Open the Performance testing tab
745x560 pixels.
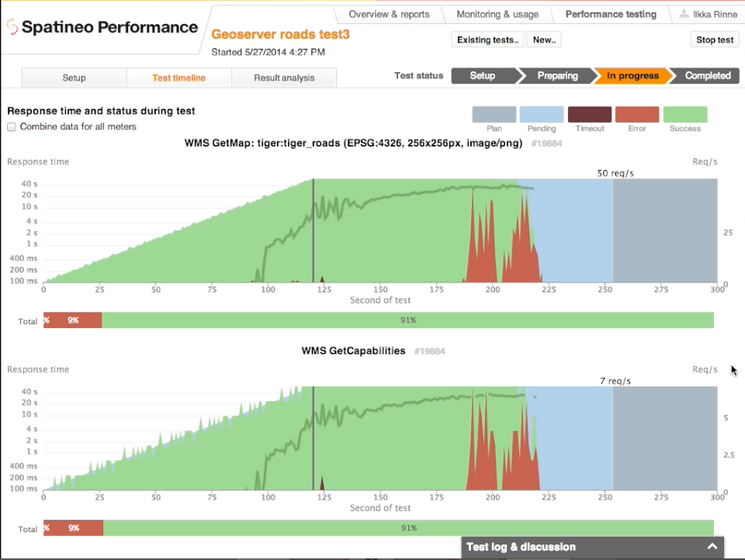pyautogui.click(x=611, y=14)
